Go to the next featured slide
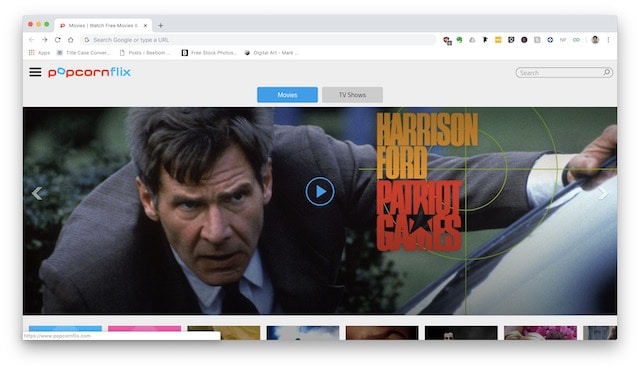The height and width of the screenshot is (370, 640). coord(603,193)
